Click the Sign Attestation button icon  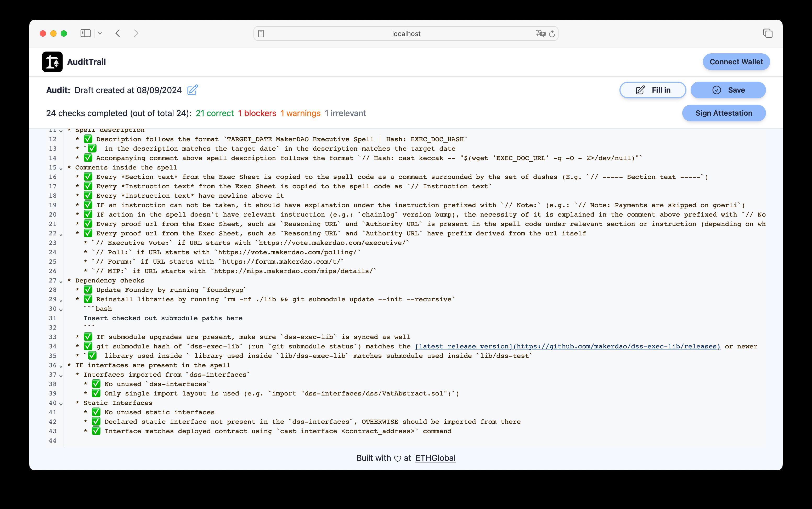tap(724, 112)
